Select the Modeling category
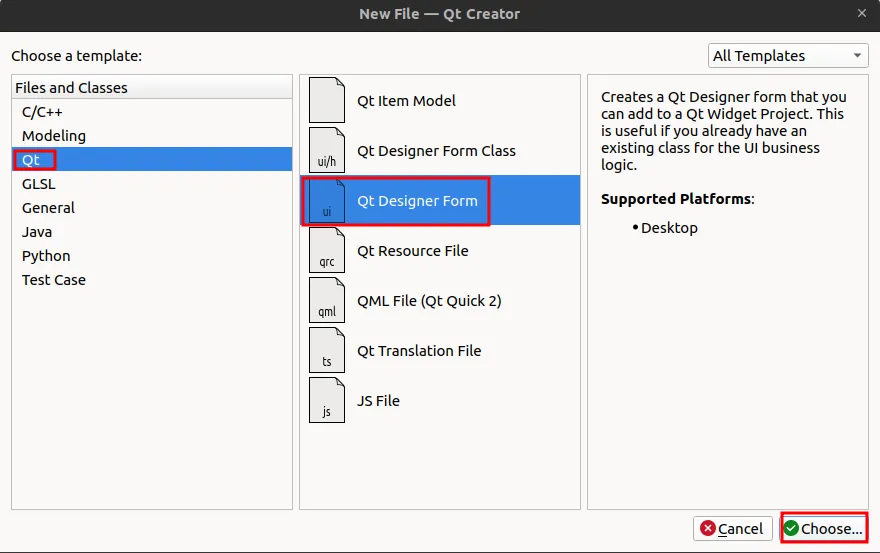Viewport: 880px width, 553px height. click(152, 136)
